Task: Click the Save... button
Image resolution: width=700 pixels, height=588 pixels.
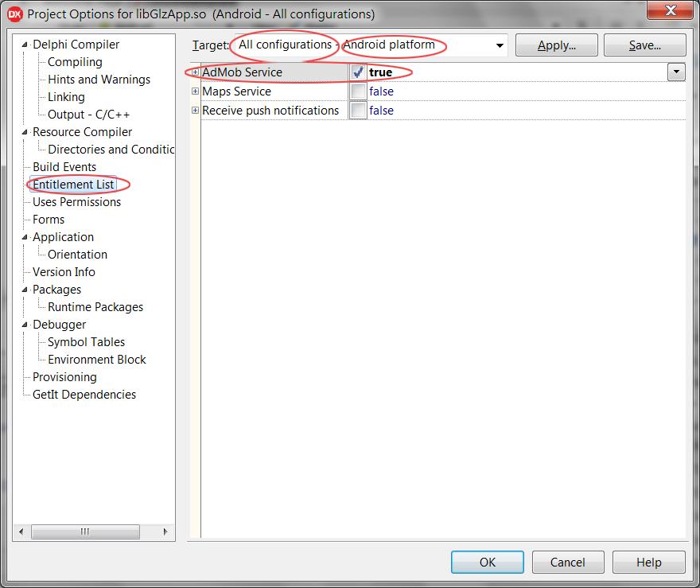Action: (x=644, y=45)
